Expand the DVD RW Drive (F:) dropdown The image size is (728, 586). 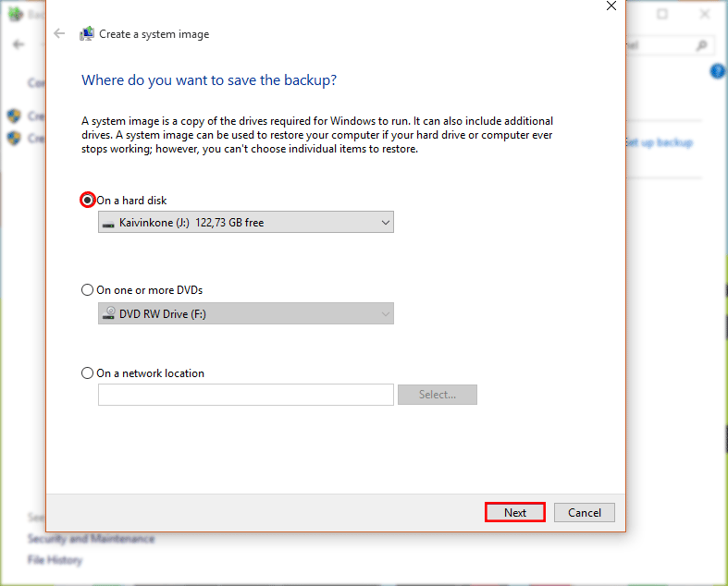(x=245, y=314)
